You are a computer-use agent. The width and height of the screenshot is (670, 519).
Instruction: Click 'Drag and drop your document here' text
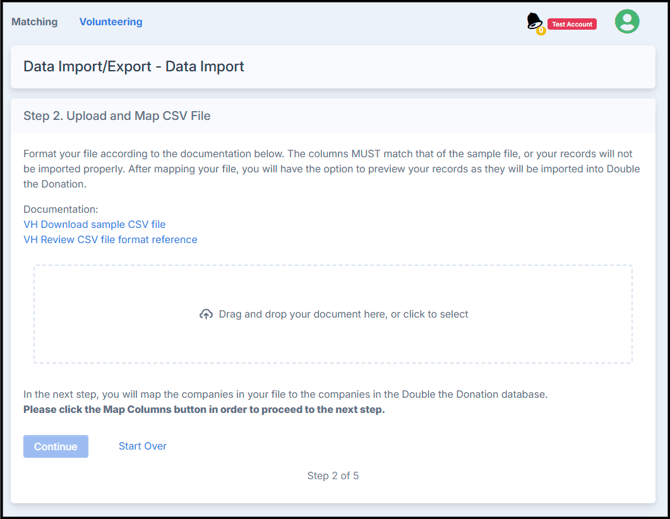[343, 314]
